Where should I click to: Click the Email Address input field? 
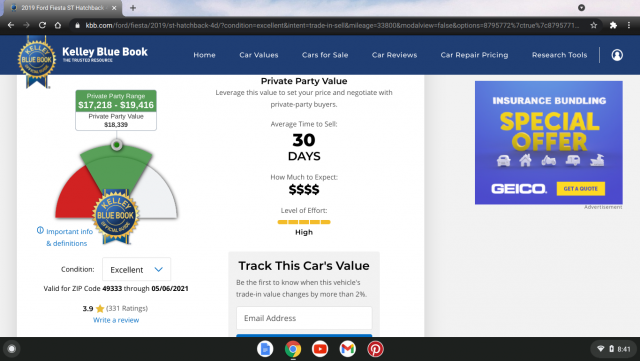[x=304, y=318]
